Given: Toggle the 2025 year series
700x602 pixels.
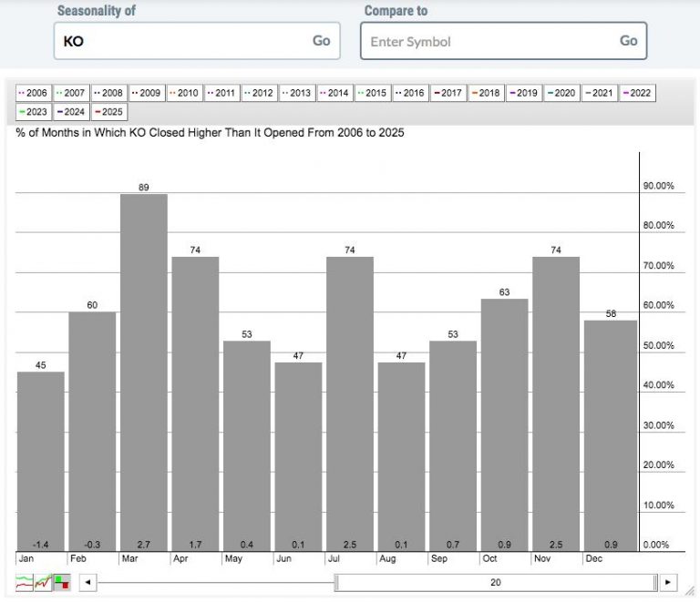Looking at the screenshot, I should click(x=109, y=112).
